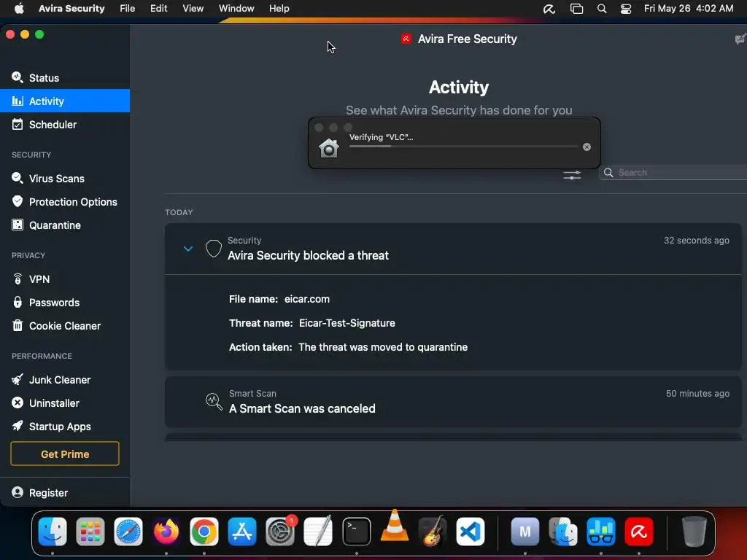This screenshot has height=560, width=747.
Task: Open the File menu
Action: [127, 9]
